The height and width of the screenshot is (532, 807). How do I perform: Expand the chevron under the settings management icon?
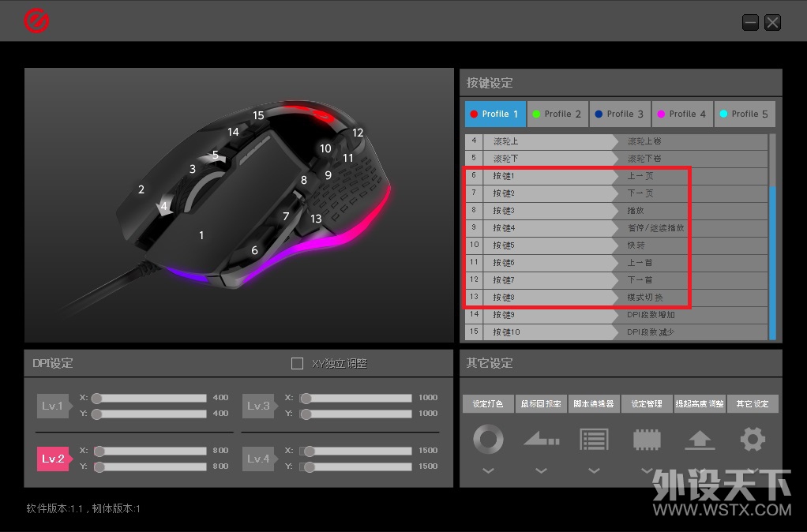click(647, 470)
